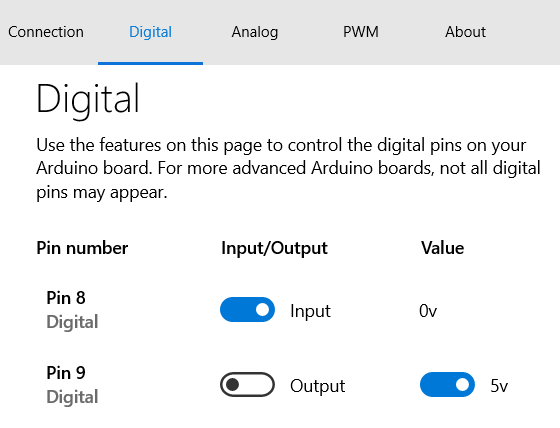Turn off Pin 9 5v value switch

[x=447, y=385]
